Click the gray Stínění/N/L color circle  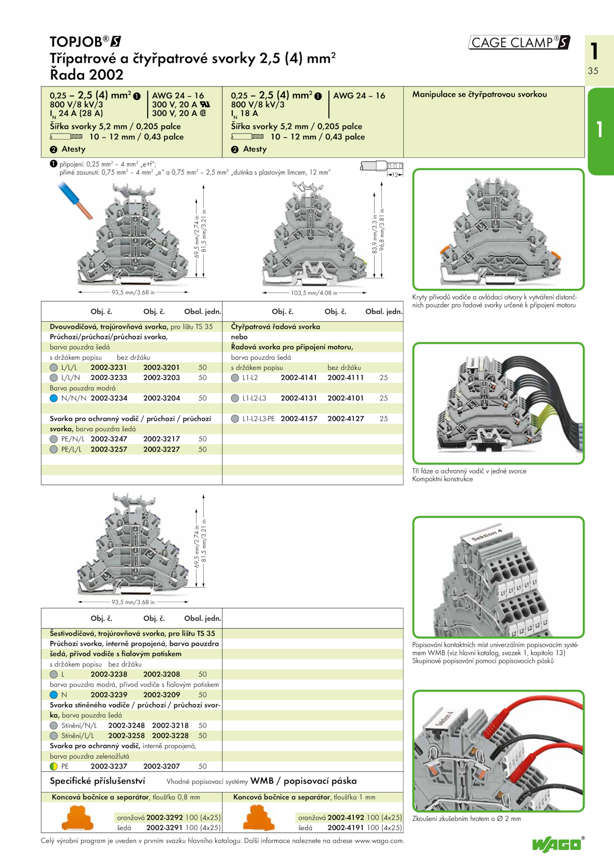pos(54,725)
